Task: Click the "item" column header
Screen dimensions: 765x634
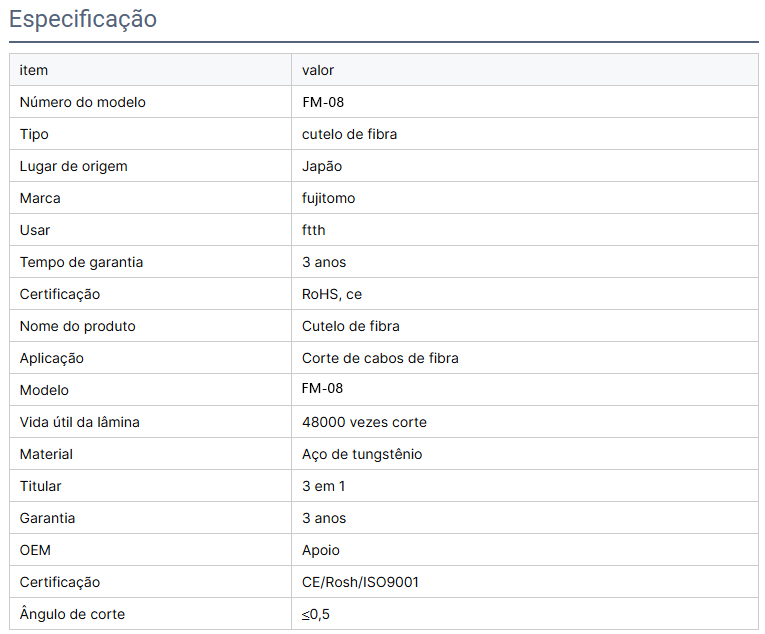Action: 34,70
